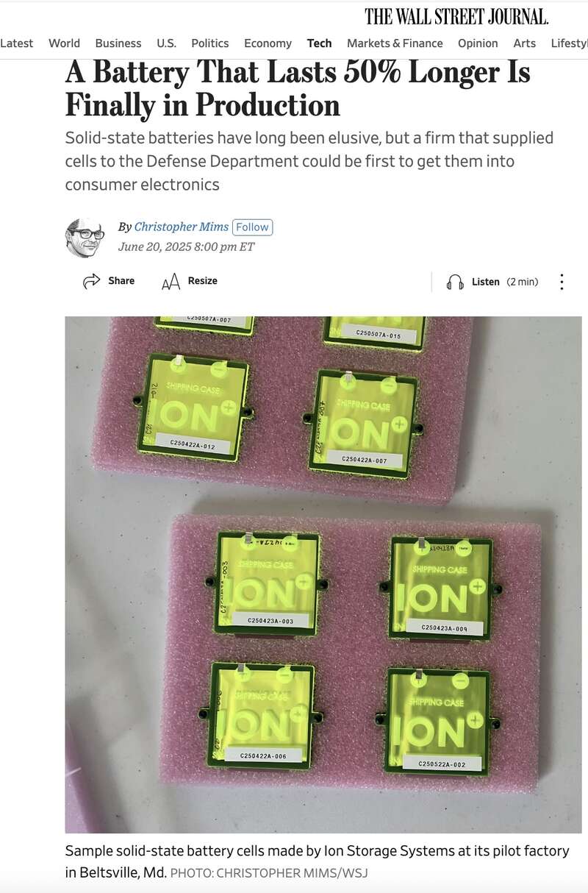Go to the Latest section
The image size is (588, 893).
point(16,43)
